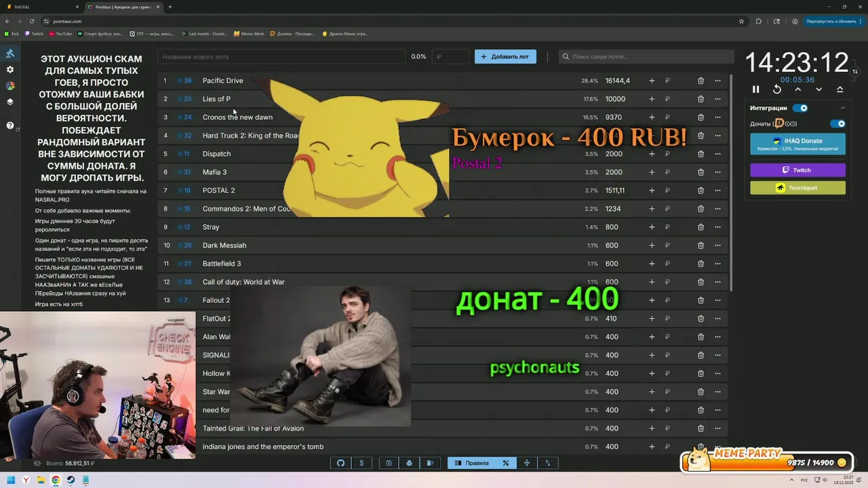Search among lots field
Image resolution: width=868 pixels, height=488 pixels.
pos(646,57)
